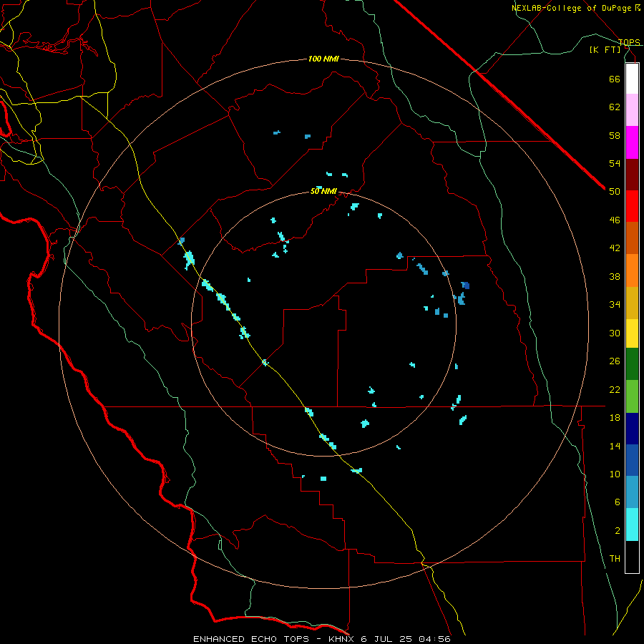The image size is (644, 644).
Task: Click the navy blue legend color band
Action: coord(632,429)
